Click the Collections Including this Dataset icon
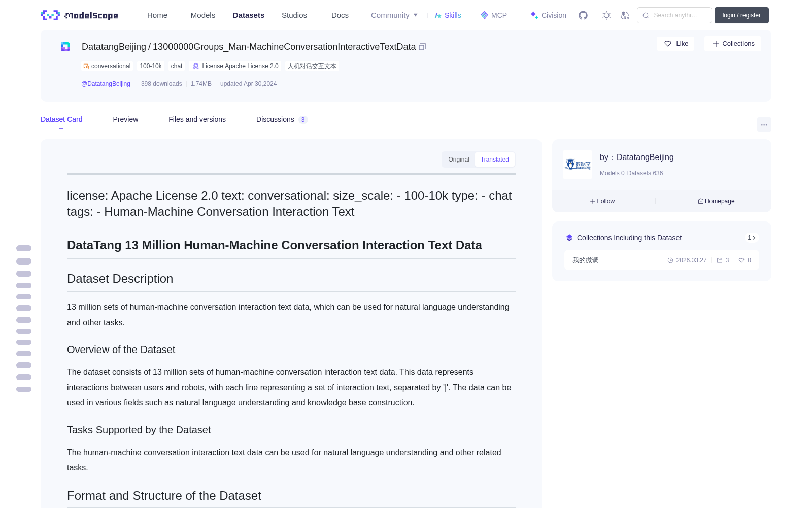The width and height of the screenshot is (812, 508). point(569,238)
